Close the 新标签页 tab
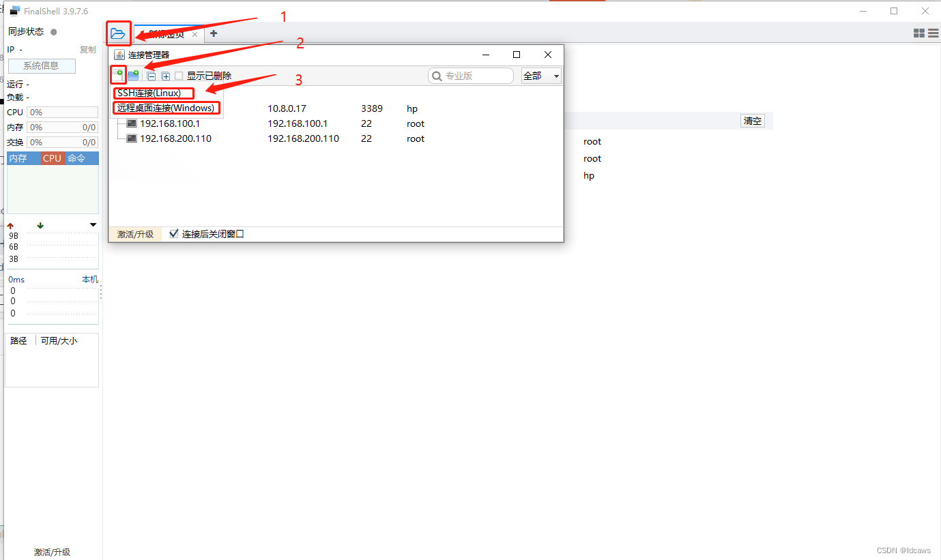 [194, 34]
